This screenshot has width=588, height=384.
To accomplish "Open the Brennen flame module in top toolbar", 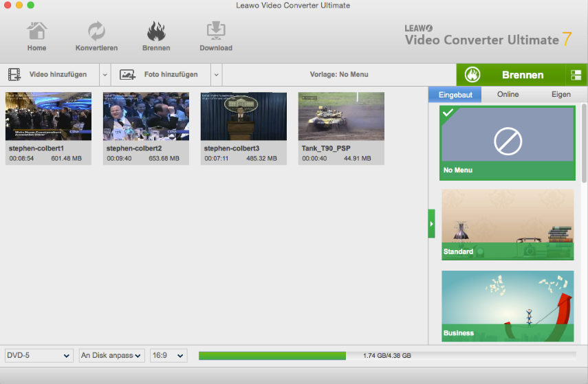I will point(156,36).
